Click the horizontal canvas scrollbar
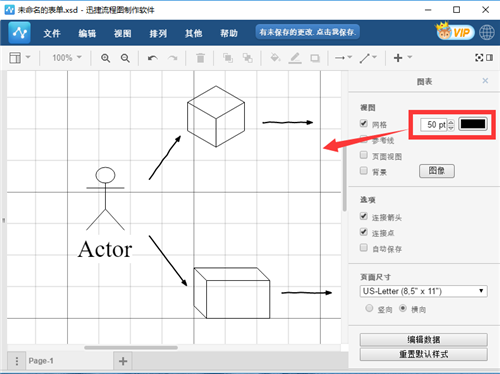Screen dimensions: 500x374 tap(131, 348)
